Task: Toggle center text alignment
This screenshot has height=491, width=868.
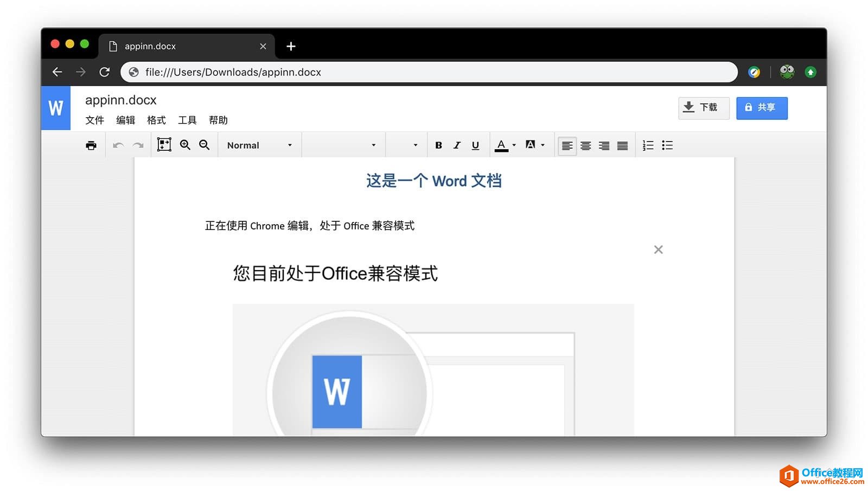Action: (x=585, y=145)
